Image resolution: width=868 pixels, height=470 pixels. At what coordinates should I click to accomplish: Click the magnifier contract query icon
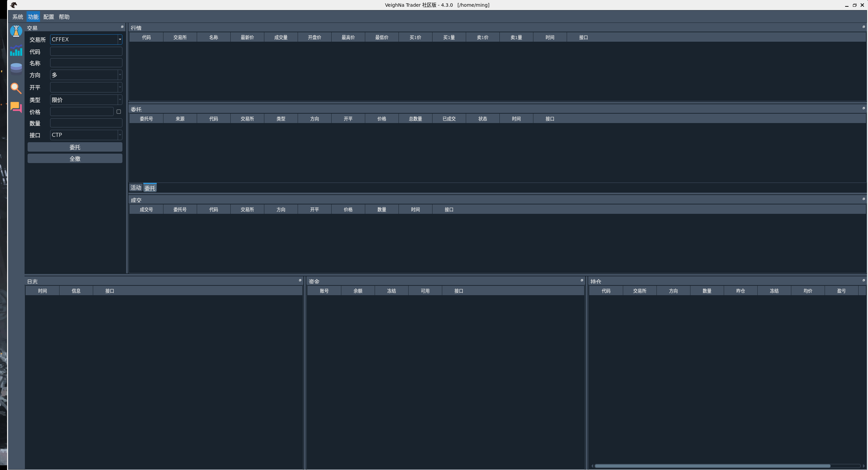[x=16, y=88]
